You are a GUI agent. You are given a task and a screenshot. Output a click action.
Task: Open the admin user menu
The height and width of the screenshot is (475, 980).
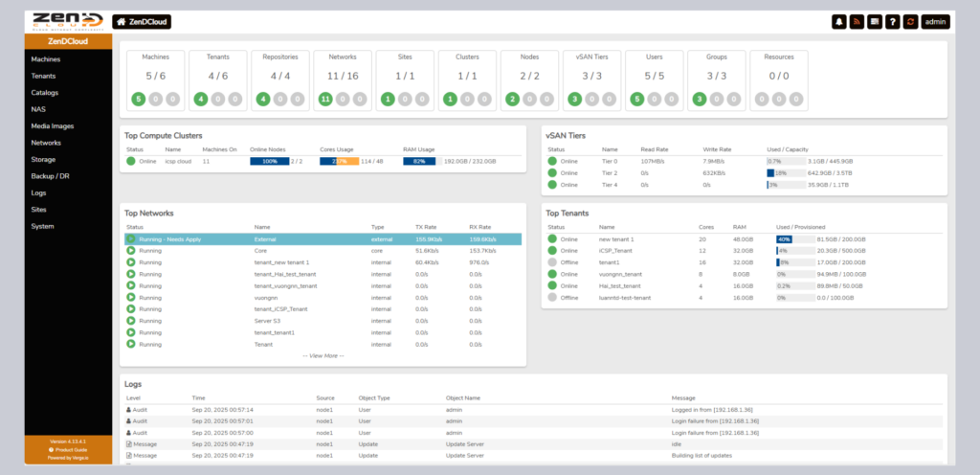(935, 21)
